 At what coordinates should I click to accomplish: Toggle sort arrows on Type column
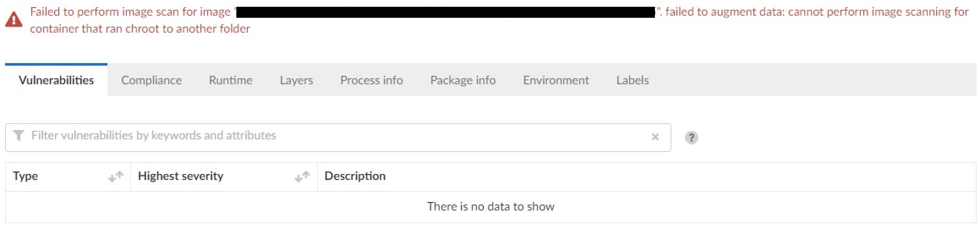[x=116, y=177]
